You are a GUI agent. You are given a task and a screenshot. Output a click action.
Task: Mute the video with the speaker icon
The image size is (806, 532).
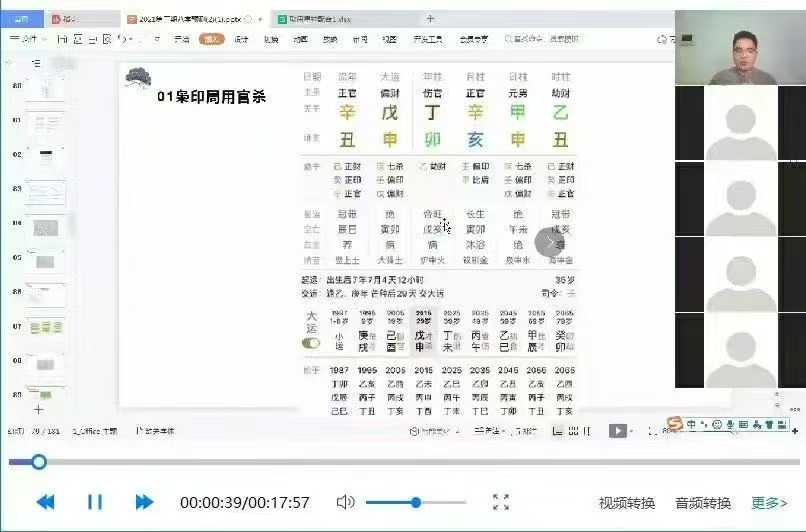point(345,502)
